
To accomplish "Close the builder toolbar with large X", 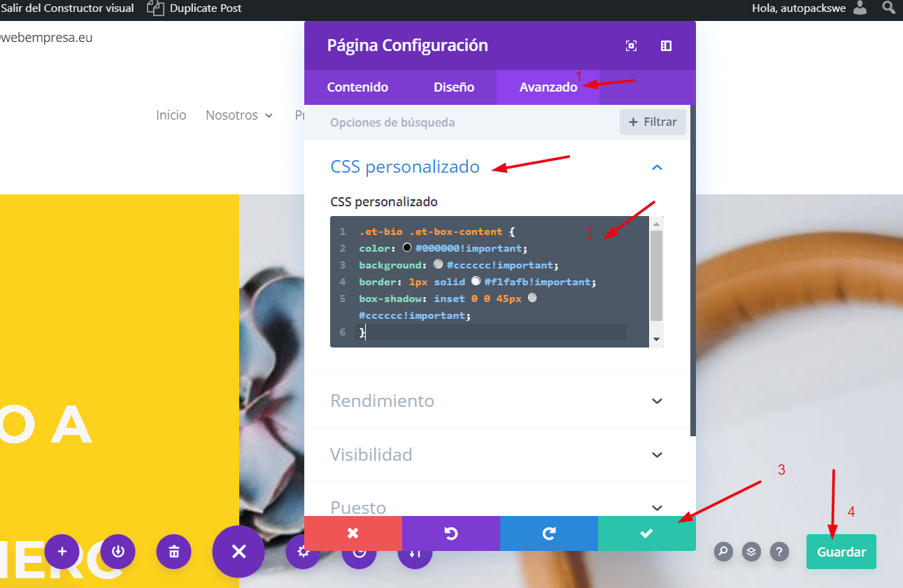I will [x=239, y=552].
